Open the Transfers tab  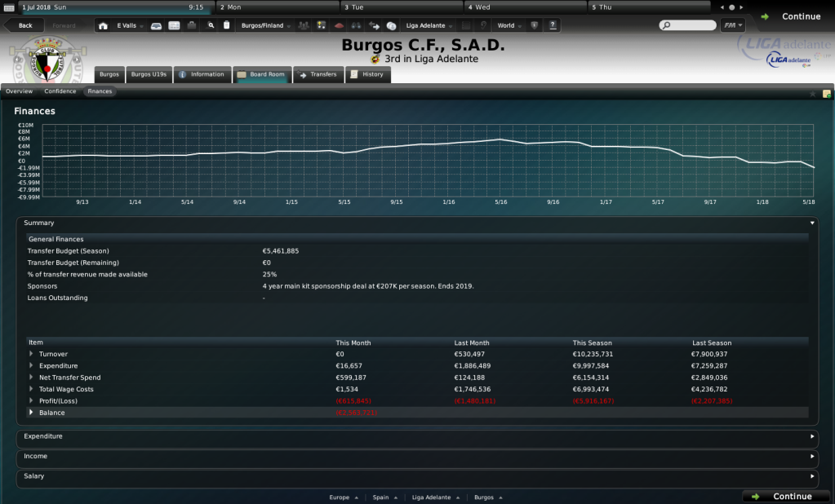[x=318, y=74]
